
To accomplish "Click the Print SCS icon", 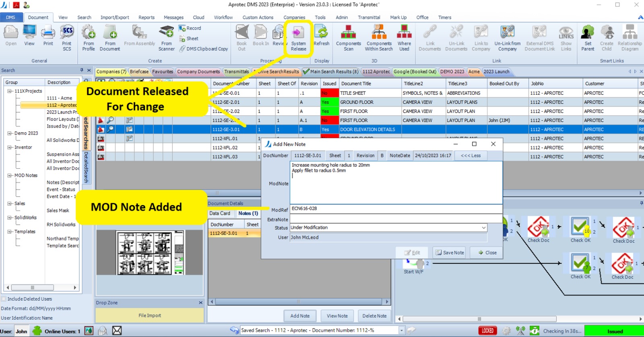I will coord(67,38).
